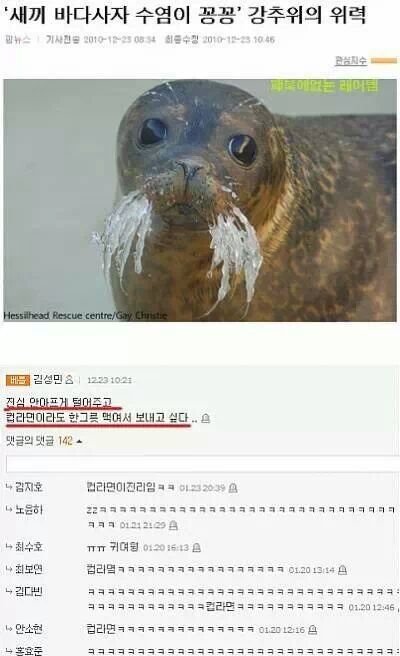Click the report icon on 최보연's reply
This screenshot has width=400, height=656.
click(x=342, y=570)
